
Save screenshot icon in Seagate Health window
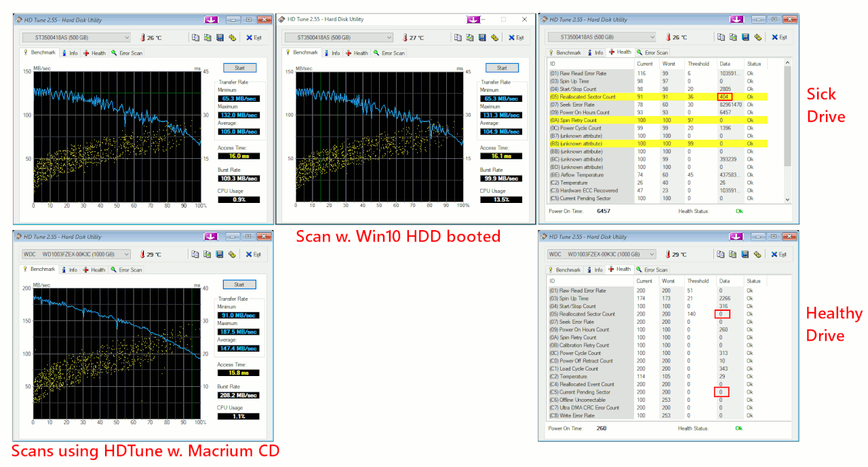point(745,37)
